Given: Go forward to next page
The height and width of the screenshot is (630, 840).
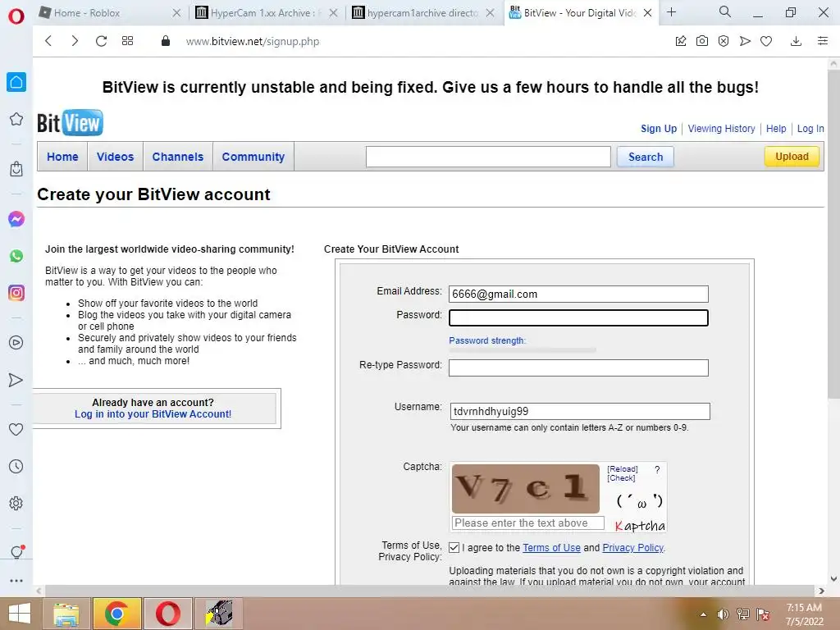Looking at the screenshot, I should pyautogui.click(x=75, y=41).
